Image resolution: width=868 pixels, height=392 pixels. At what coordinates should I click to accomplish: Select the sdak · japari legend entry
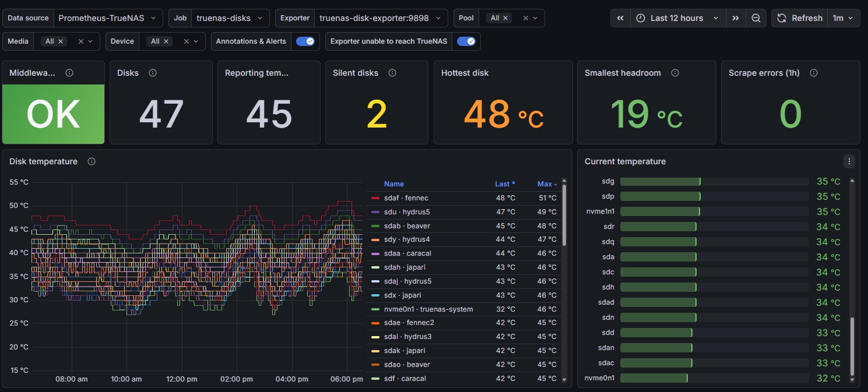pyautogui.click(x=405, y=351)
